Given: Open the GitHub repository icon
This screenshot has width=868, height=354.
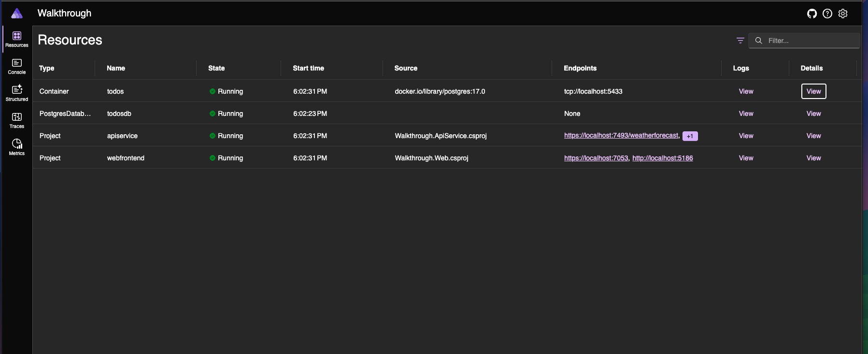Looking at the screenshot, I should [x=812, y=14].
